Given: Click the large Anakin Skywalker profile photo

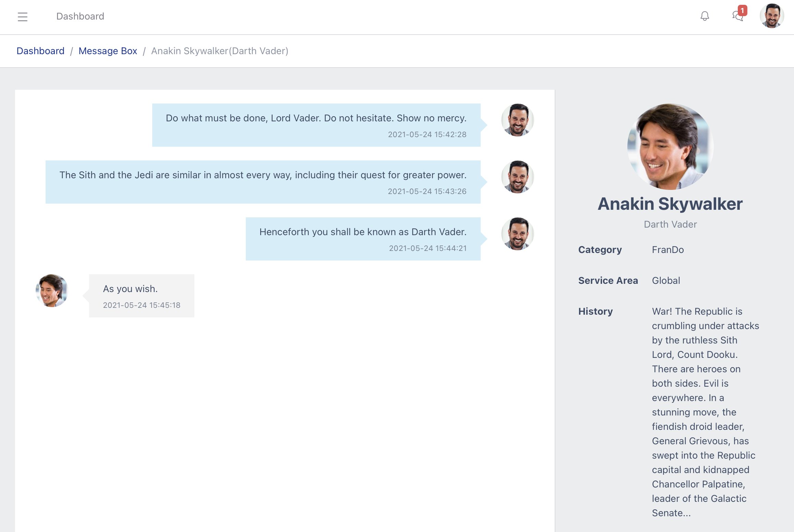Looking at the screenshot, I should pyautogui.click(x=670, y=147).
